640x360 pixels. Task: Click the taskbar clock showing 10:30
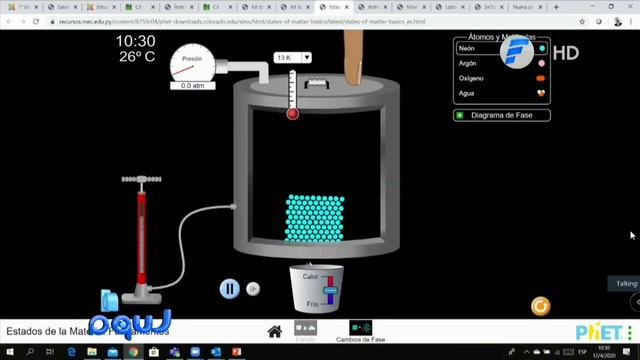[x=604, y=352]
